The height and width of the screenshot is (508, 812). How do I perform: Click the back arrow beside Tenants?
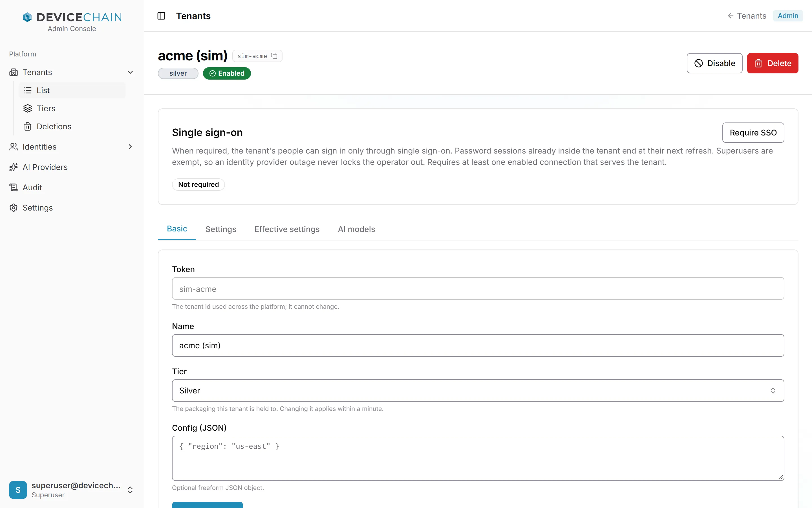[x=731, y=16]
